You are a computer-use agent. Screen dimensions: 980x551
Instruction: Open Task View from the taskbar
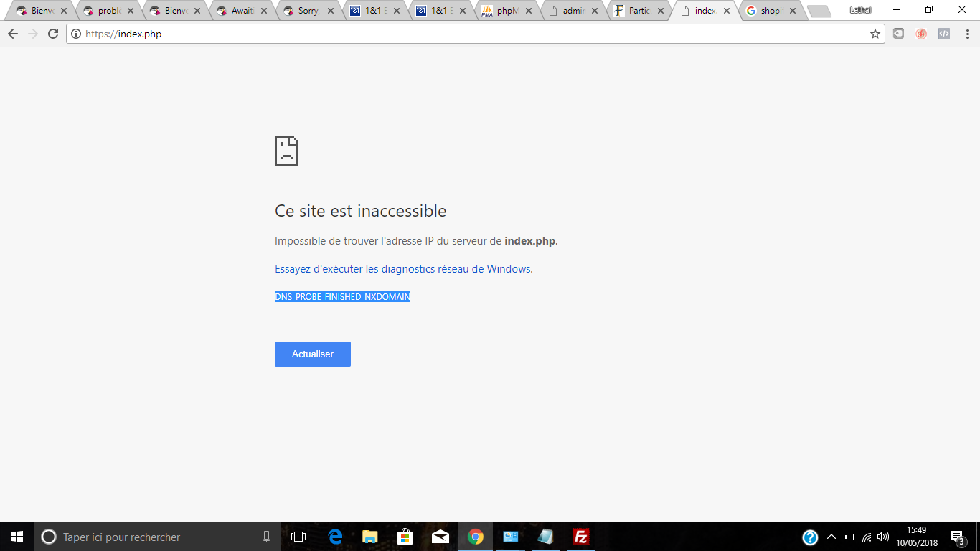(298, 537)
